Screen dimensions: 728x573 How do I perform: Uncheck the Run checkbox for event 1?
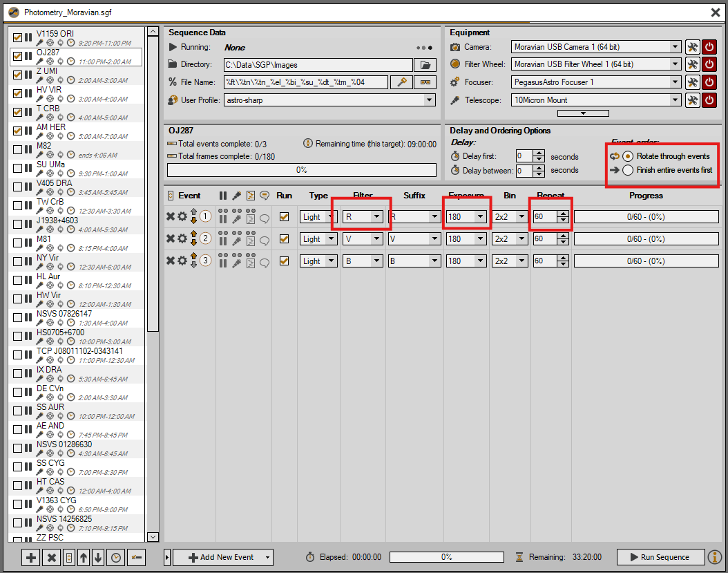tap(284, 217)
